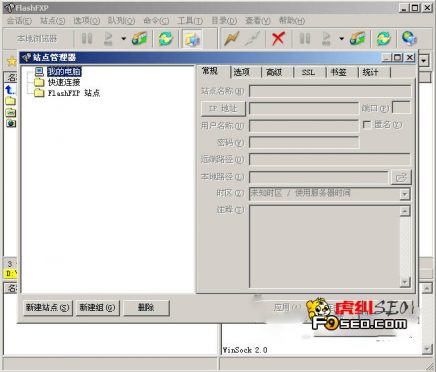The height and width of the screenshot is (372, 436).
Task: Click the right play queue icon
Action: 326,38
